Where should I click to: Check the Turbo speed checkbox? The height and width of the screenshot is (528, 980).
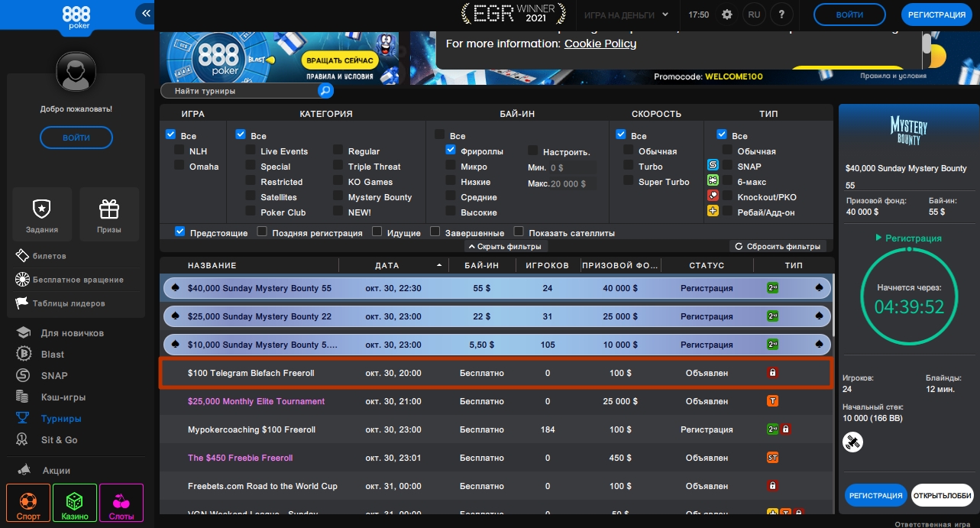(x=629, y=166)
